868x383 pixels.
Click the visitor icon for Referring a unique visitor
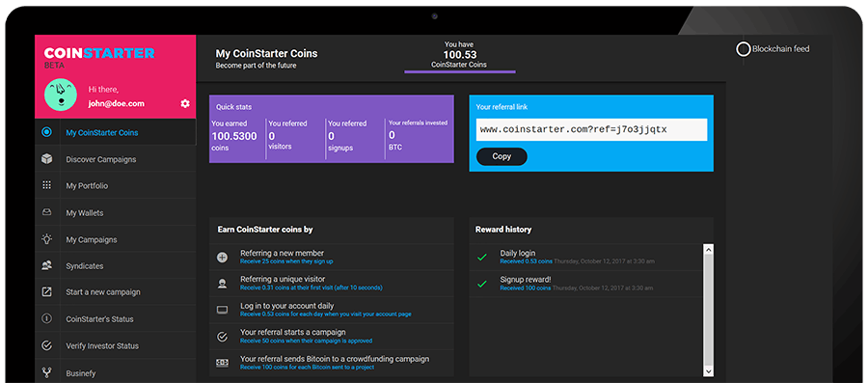point(222,284)
